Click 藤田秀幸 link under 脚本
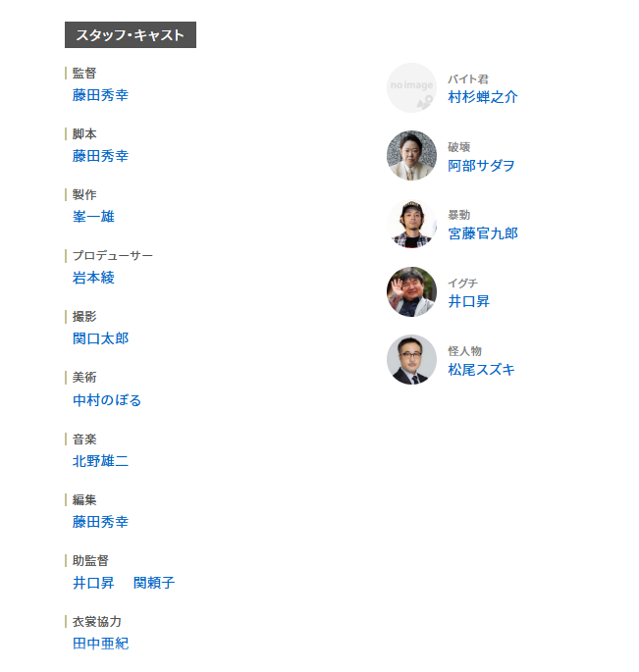This screenshot has width=639, height=672. [x=100, y=156]
